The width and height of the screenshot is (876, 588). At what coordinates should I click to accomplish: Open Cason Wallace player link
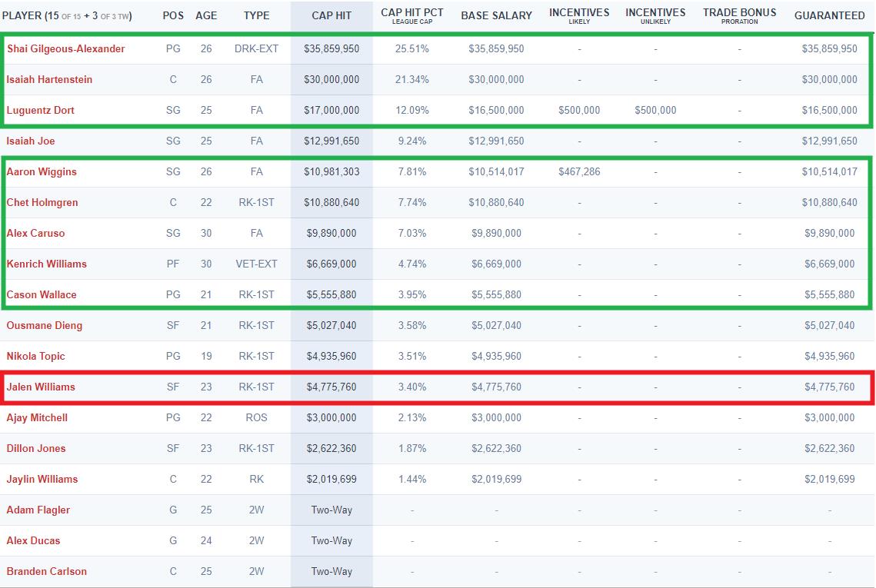click(42, 294)
